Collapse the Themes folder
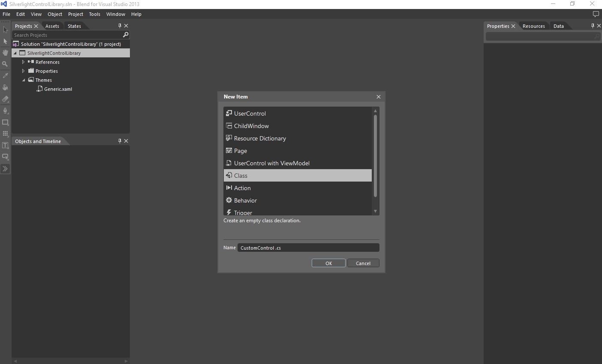Viewport: 602px width, 364px height. pos(24,80)
